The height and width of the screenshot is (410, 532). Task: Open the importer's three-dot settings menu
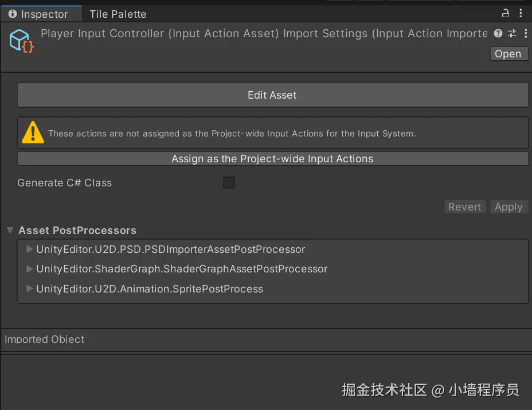pyautogui.click(x=526, y=34)
